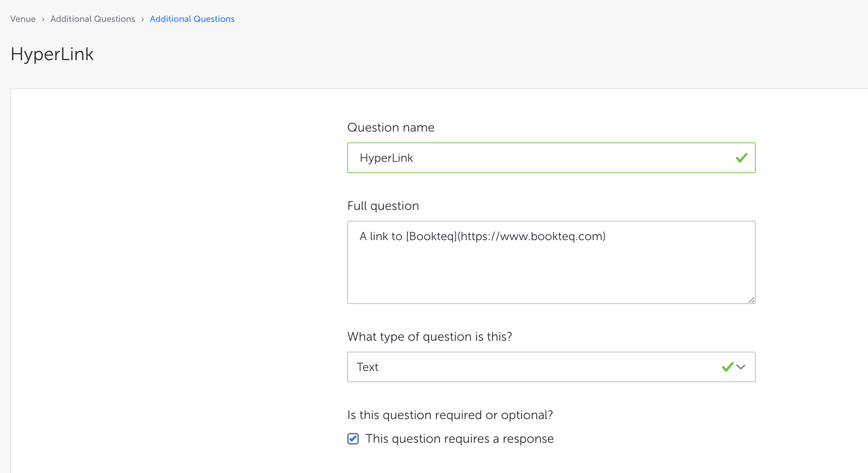The width and height of the screenshot is (868, 473).
Task: Click the blue Additional Questions breadcrumb
Action: (x=192, y=19)
